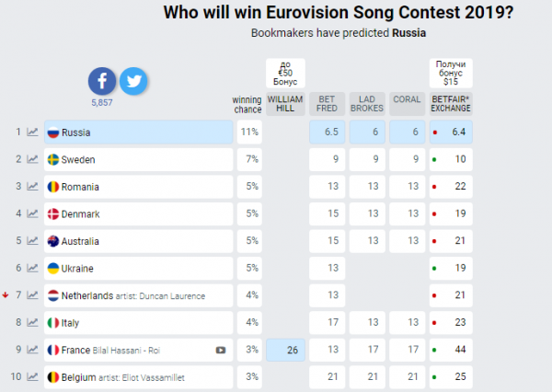552x392 pixels.
Task: Open the Russia country row
Action: pos(138,133)
